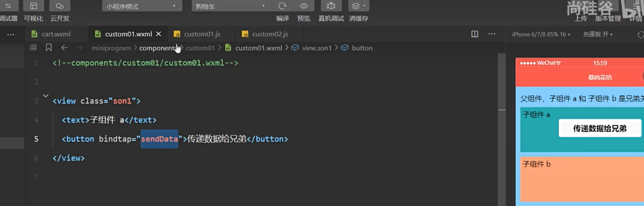644x206 pixels.
Task: Click the split editor icon
Action: (475, 34)
